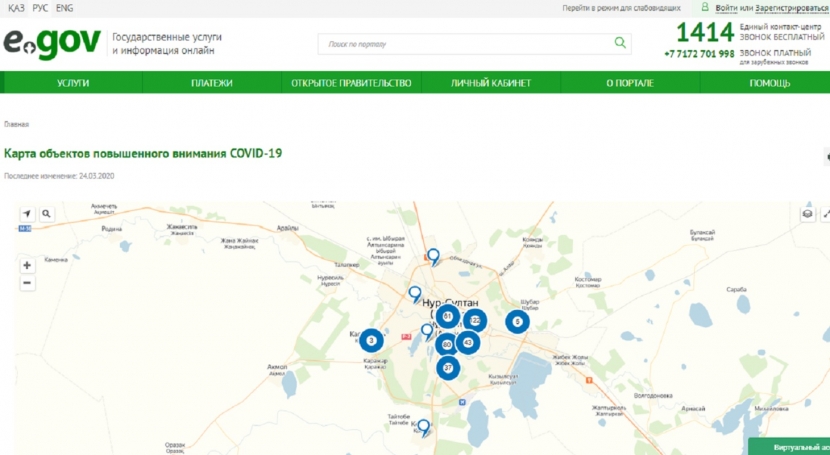Enable mode for visually impaired link
Screen dimensions: 830x455
(x=621, y=8)
